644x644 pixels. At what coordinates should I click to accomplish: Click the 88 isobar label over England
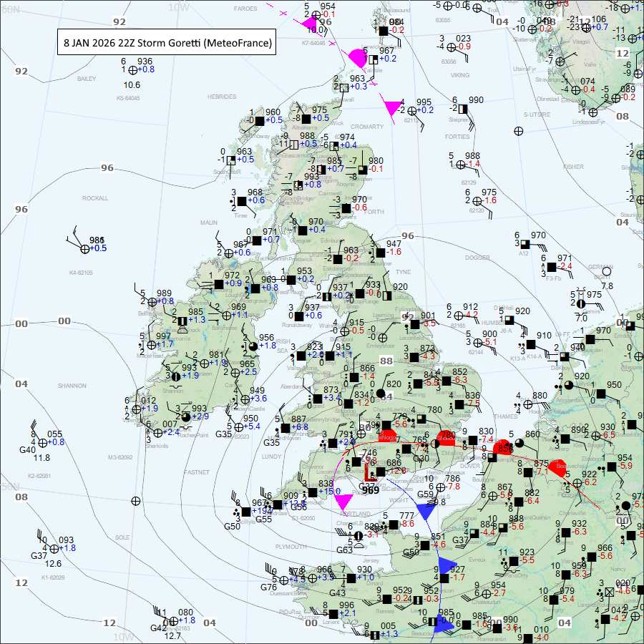coord(386,362)
